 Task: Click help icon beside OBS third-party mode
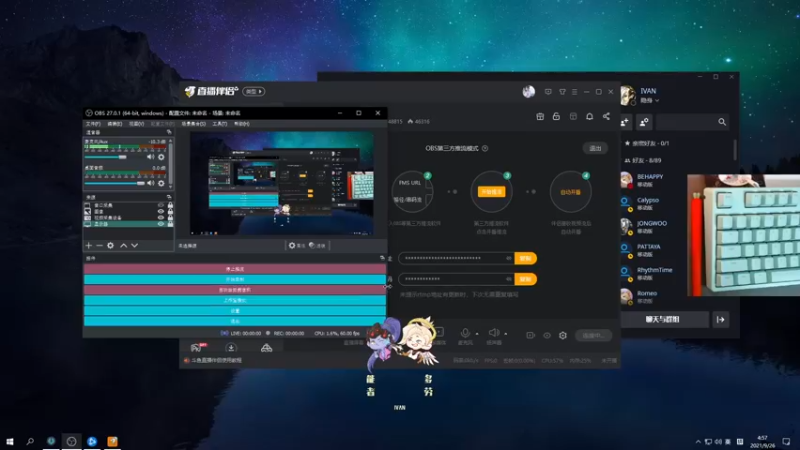[x=485, y=148]
